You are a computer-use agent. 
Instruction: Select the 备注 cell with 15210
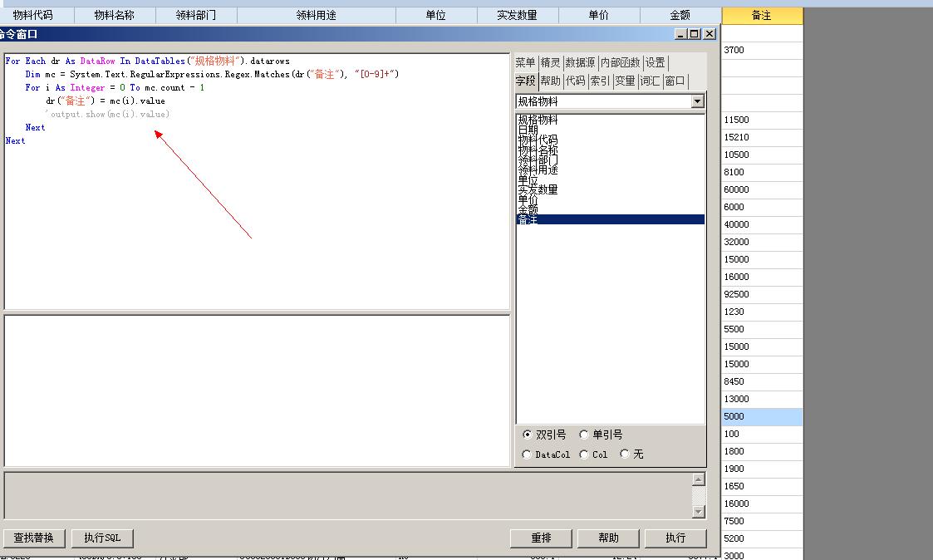pyautogui.click(x=762, y=137)
